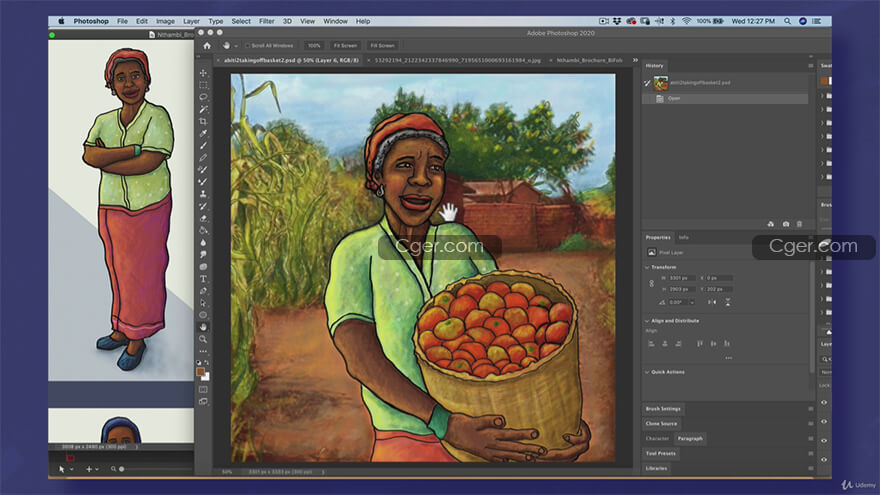Align left edges icon in Properties
Screen dimensions: 880x495
[652, 343]
